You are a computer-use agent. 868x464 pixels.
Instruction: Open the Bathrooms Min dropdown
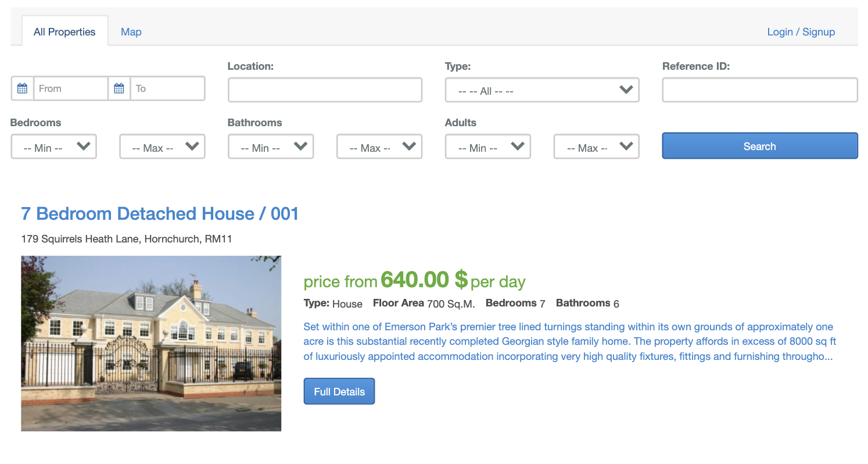(270, 147)
